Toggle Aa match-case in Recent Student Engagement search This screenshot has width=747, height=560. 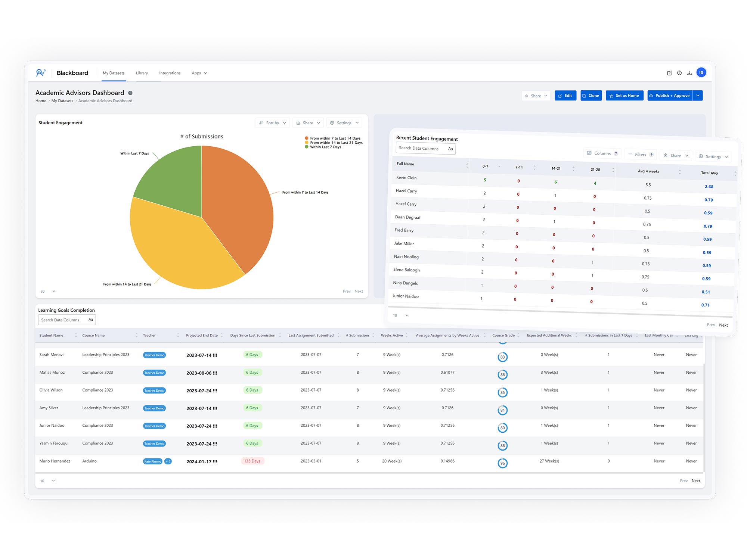pyautogui.click(x=450, y=149)
